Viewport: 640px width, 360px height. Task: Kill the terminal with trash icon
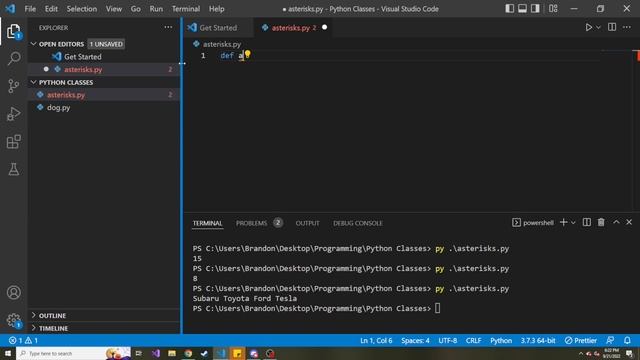(x=601, y=222)
